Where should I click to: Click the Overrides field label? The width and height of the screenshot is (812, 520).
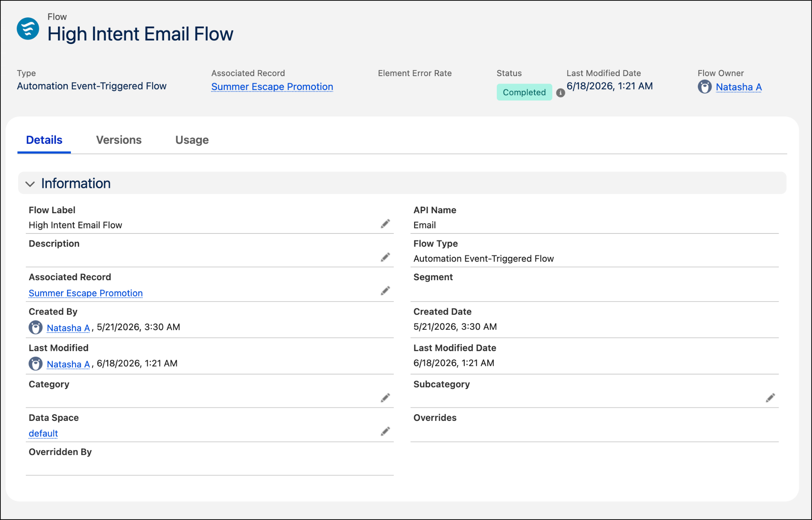435,418
